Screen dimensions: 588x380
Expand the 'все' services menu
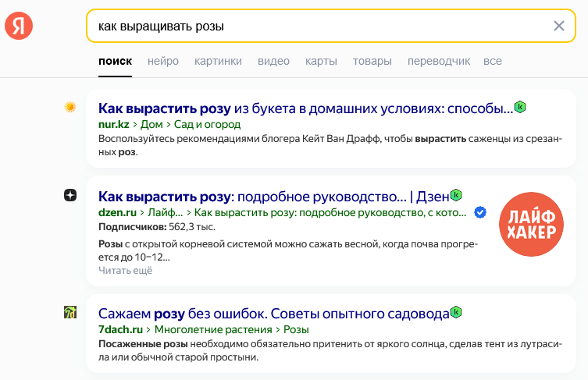[492, 61]
